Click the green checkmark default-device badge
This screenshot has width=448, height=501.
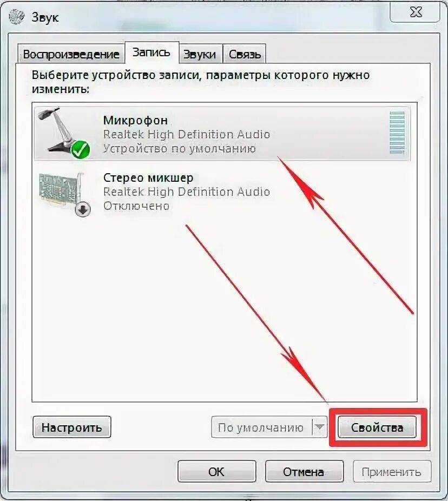(81, 149)
